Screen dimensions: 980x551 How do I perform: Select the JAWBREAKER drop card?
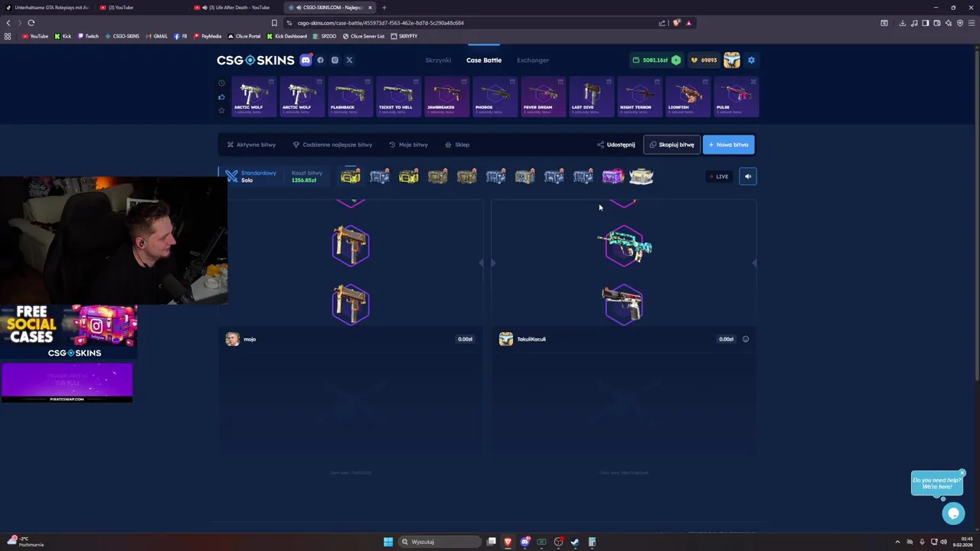446,96
